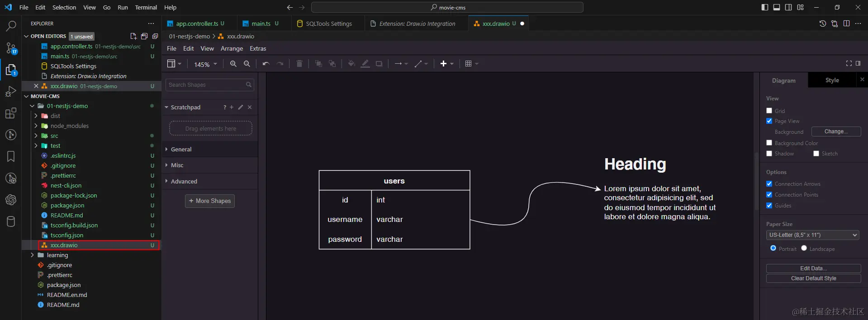This screenshot has width=868, height=320.
Task: Click the New File icon in Open Editors
Action: (133, 36)
